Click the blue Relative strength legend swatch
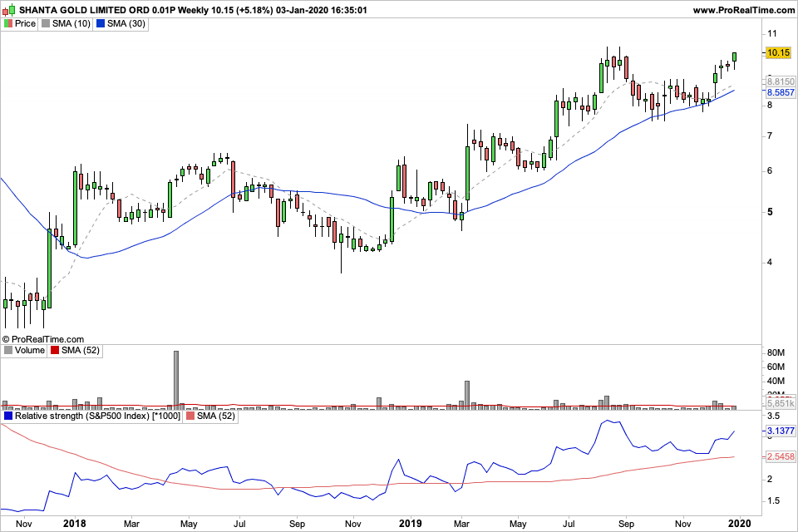798x532 pixels. [8, 416]
